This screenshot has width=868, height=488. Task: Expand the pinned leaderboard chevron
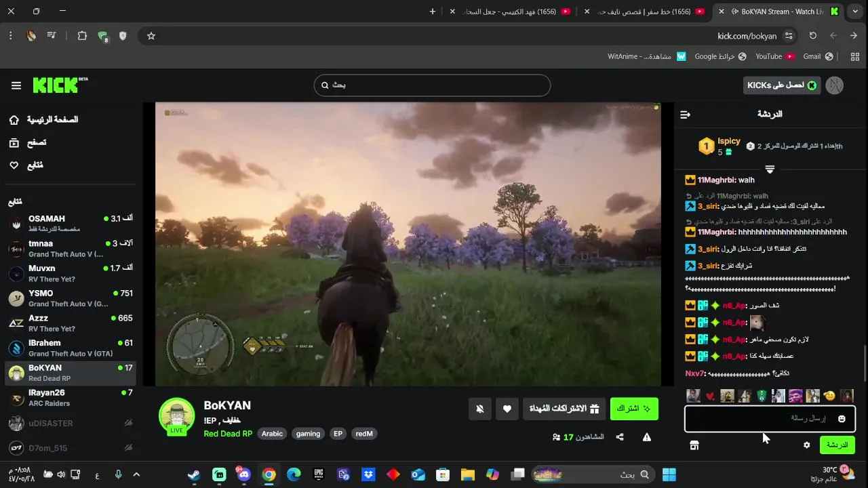tap(770, 169)
